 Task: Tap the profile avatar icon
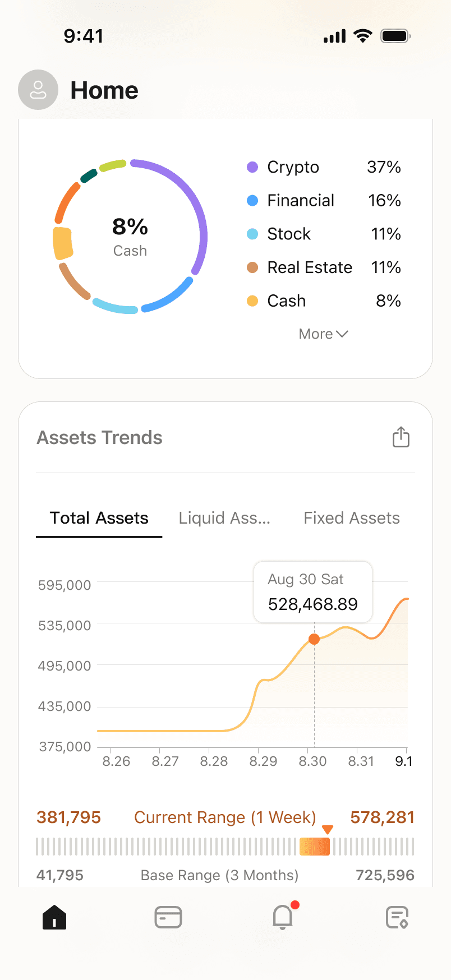[38, 90]
